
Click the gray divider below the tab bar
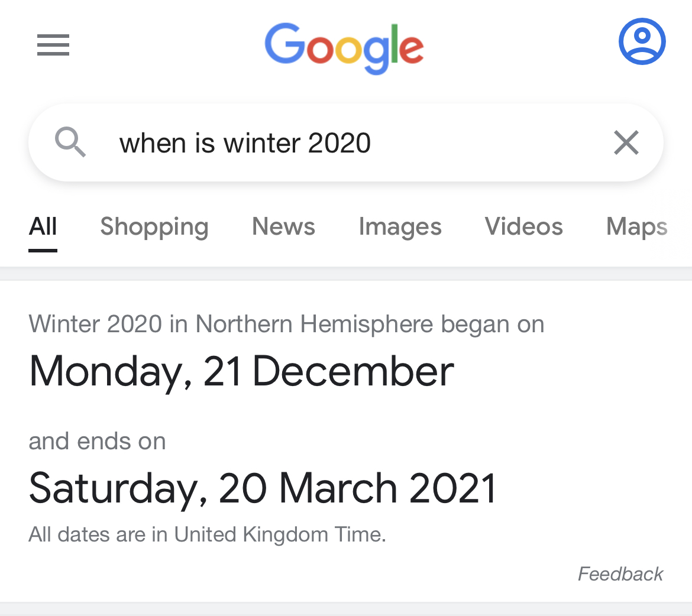pos(346,274)
